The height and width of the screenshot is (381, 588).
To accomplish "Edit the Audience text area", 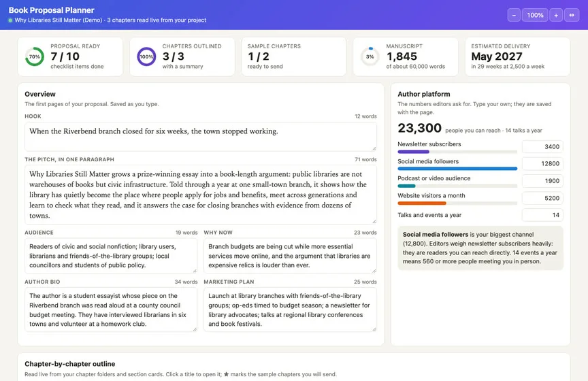I will click(111, 256).
